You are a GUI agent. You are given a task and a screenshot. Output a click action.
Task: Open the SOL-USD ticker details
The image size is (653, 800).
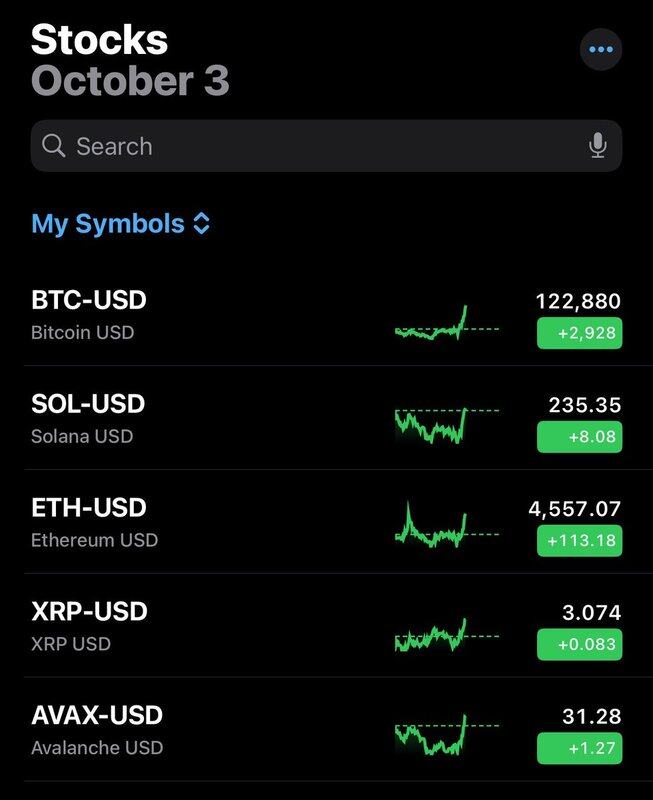[88, 404]
